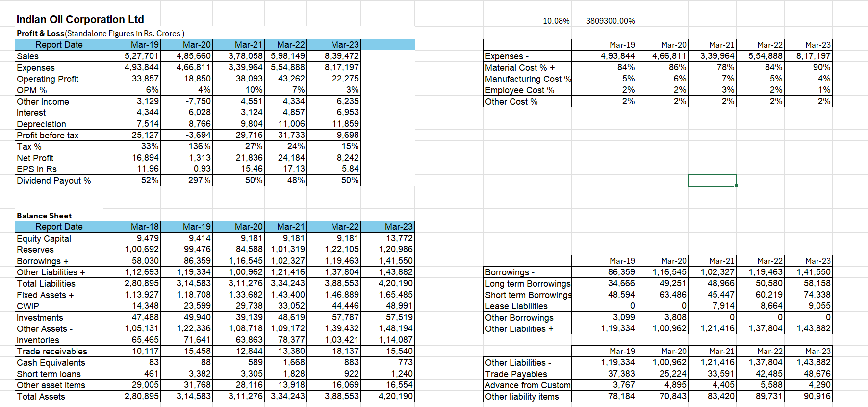Click the green-outlined active empty cell
Screen dimensions: 868x407
[x=712, y=180]
